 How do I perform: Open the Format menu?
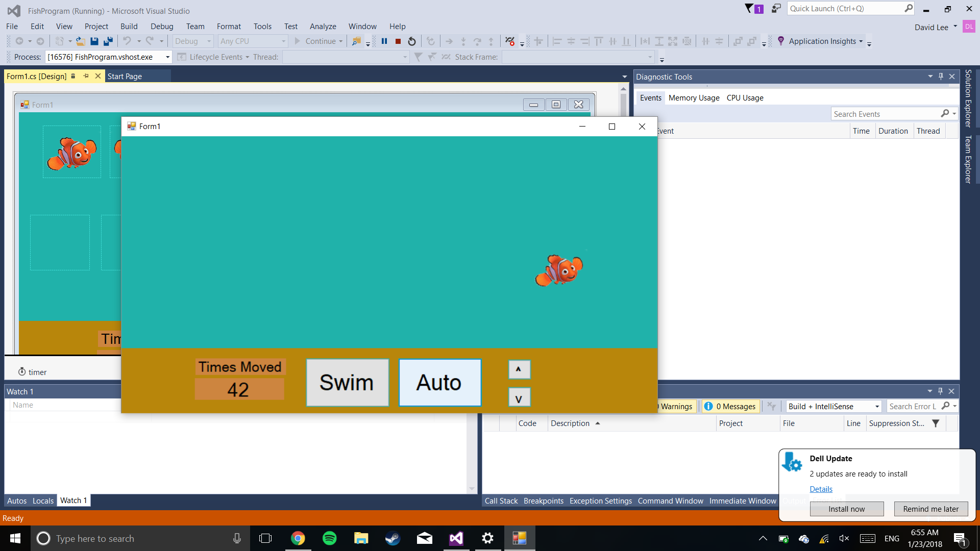pyautogui.click(x=229, y=27)
